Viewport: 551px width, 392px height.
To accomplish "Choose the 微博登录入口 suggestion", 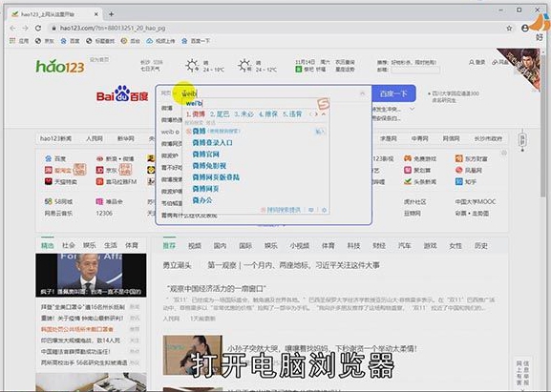I will tap(212, 143).
